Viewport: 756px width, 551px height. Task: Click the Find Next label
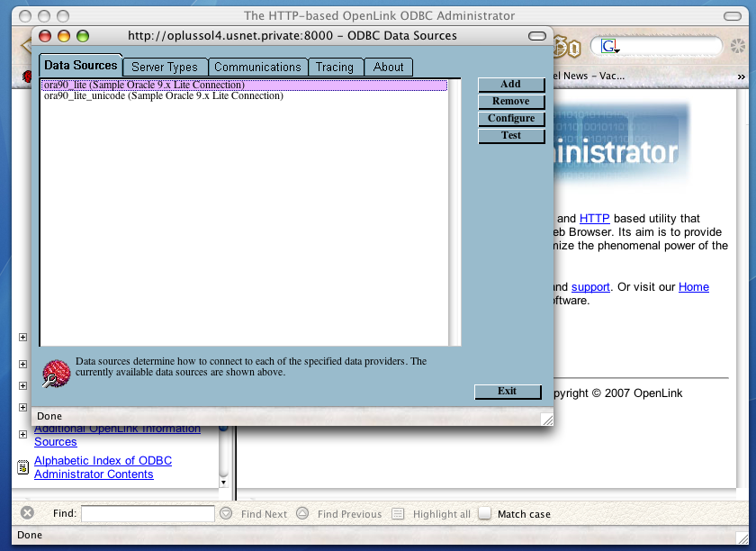tap(265, 514)
